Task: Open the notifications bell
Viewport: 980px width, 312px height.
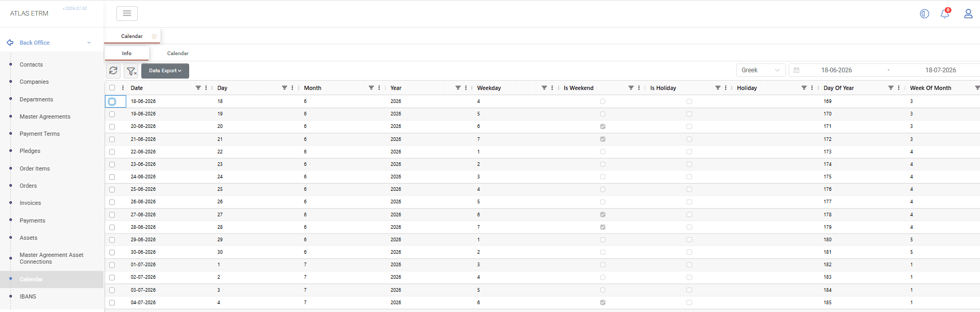Action: (x=945, y=14)
